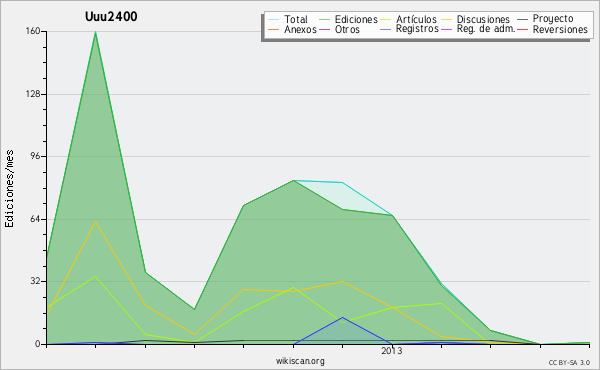Viewport: 600px width, 370px height.
Task: Click the 160 y-axis value
Action: 33,31
